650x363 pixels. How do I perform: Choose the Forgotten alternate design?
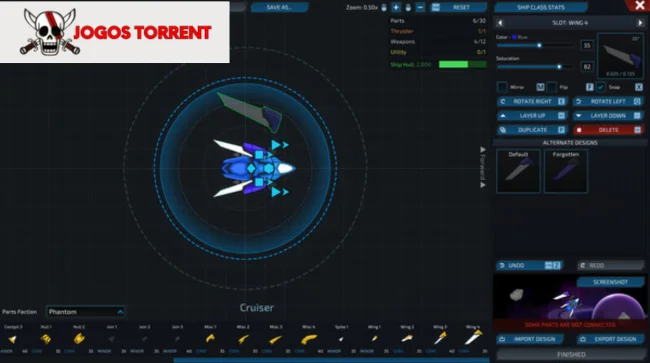click(x=566, y=171)
